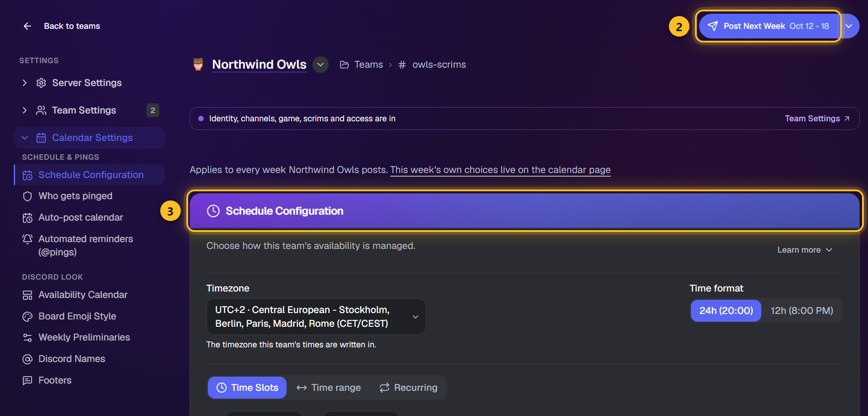Open dropdown arrow beside Post Next Week
Viewport: 868px width, 416px height.
coord(849,26)
